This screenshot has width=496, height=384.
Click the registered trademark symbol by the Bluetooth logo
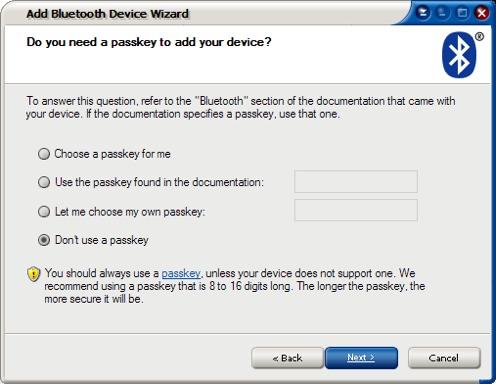point(479,36)
